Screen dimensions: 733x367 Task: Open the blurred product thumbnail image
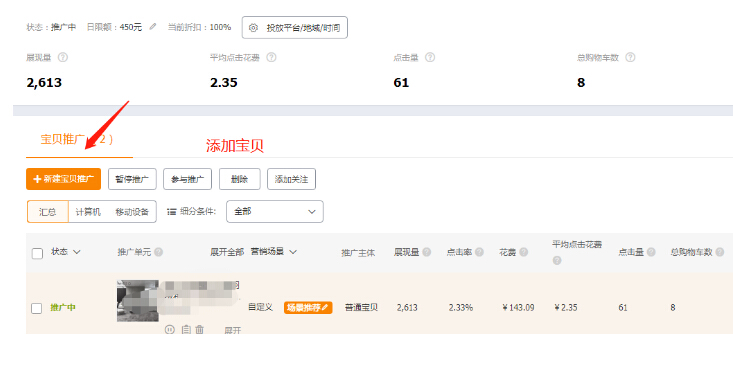(138, 301)
